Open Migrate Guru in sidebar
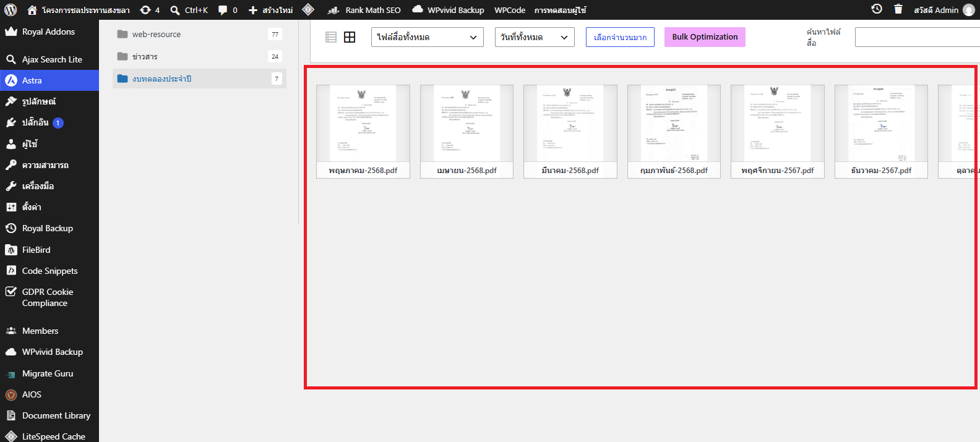 point(49,373)
